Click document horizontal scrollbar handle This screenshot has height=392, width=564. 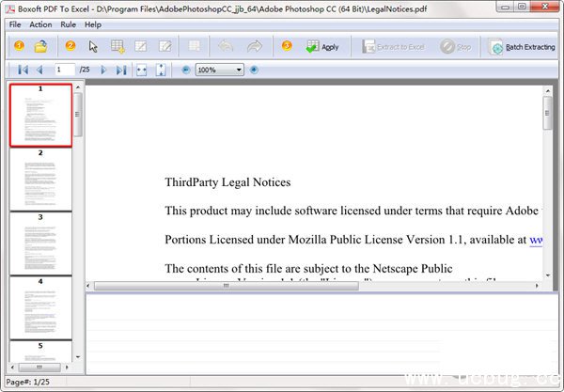[227, 286]
